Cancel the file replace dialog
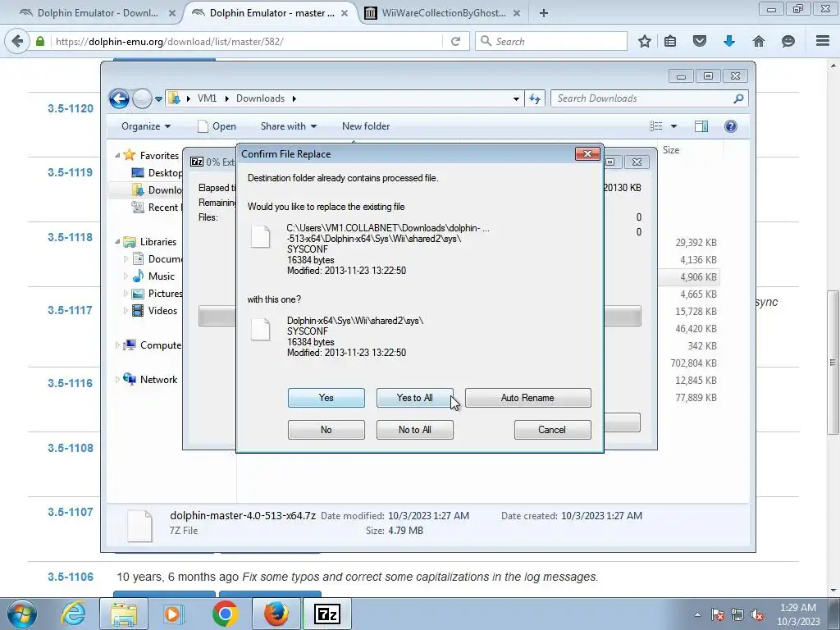The width and height of the screenshot is (840, 630). (552, 430)
